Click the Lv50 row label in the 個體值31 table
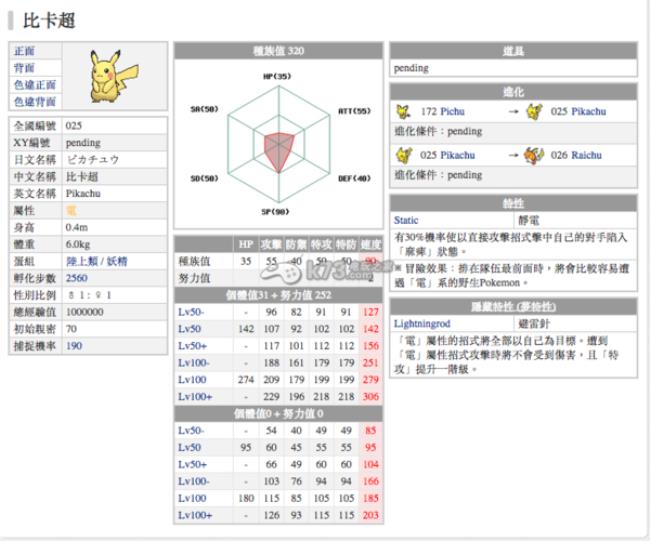This screenshot has width=650, height=541. pos(189,329)
